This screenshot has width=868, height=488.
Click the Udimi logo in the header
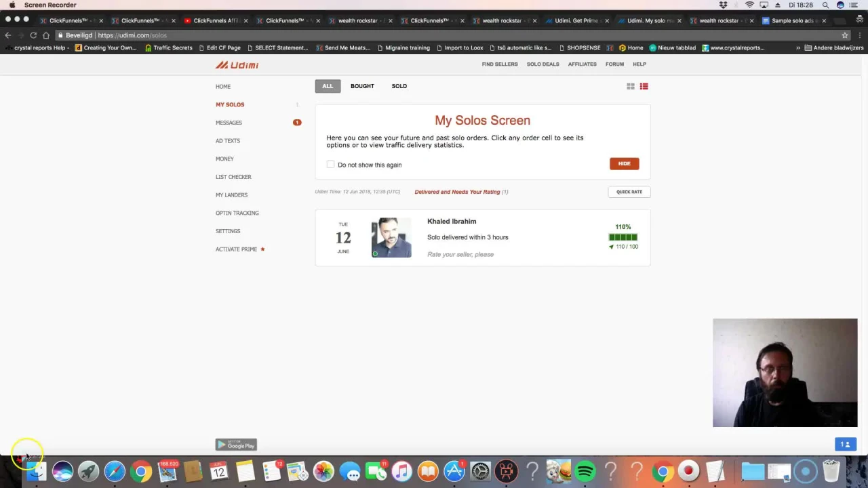[x=237, y=65]
